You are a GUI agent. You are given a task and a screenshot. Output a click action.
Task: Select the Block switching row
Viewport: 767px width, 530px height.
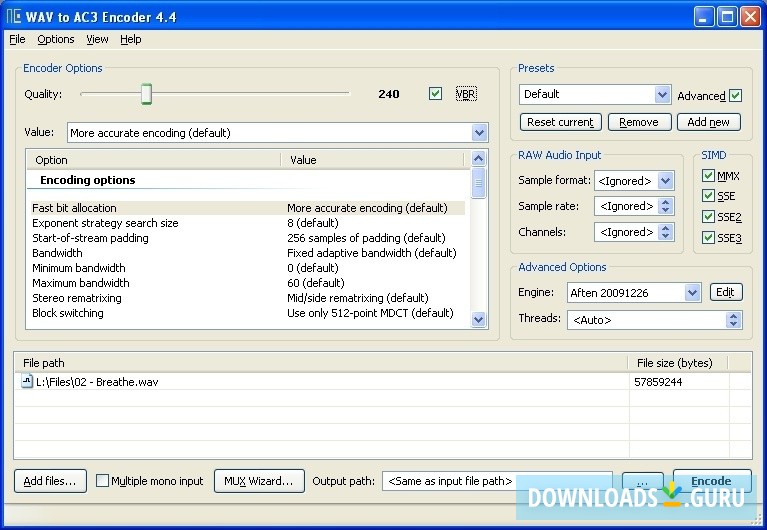[x=248, y=313]
